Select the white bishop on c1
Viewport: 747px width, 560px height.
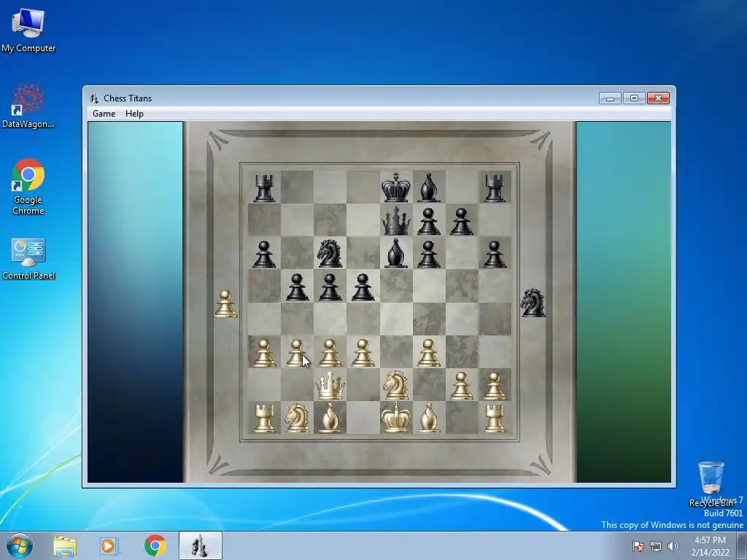click(330, 418)
